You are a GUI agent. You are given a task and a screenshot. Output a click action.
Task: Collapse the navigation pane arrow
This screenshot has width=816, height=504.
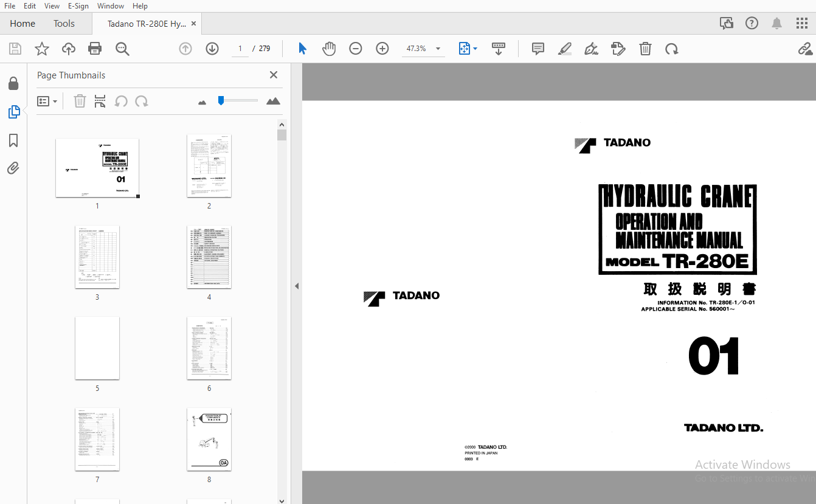(x=297, y=286)
